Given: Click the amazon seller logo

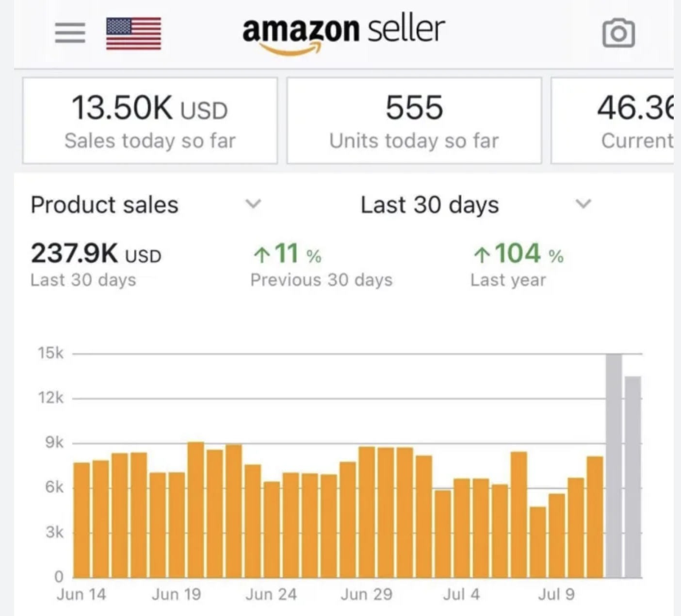Looking at the screenshot, I should tap(343, 30).
